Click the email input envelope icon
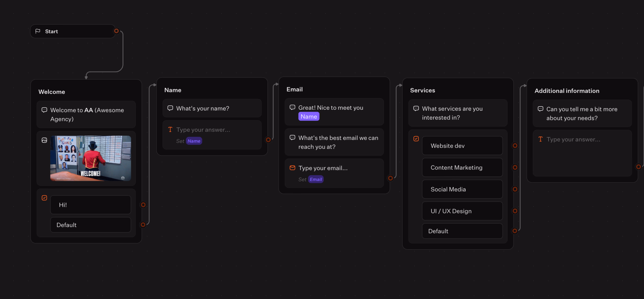 pos(292,168)
